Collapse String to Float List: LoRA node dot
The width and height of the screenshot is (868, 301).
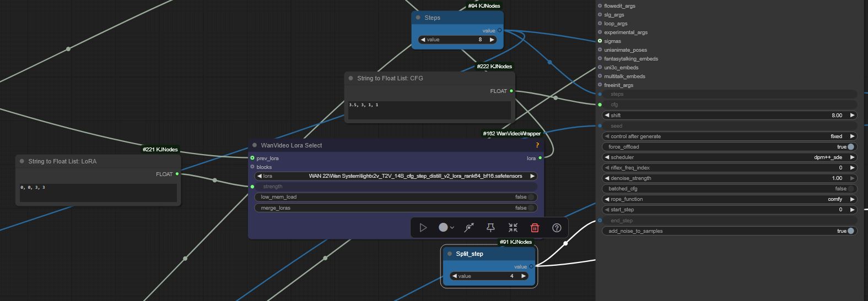[22, 161]
